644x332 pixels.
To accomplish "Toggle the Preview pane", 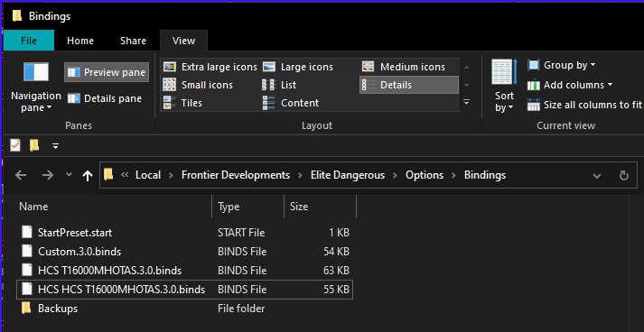I will tap(107, 72).
